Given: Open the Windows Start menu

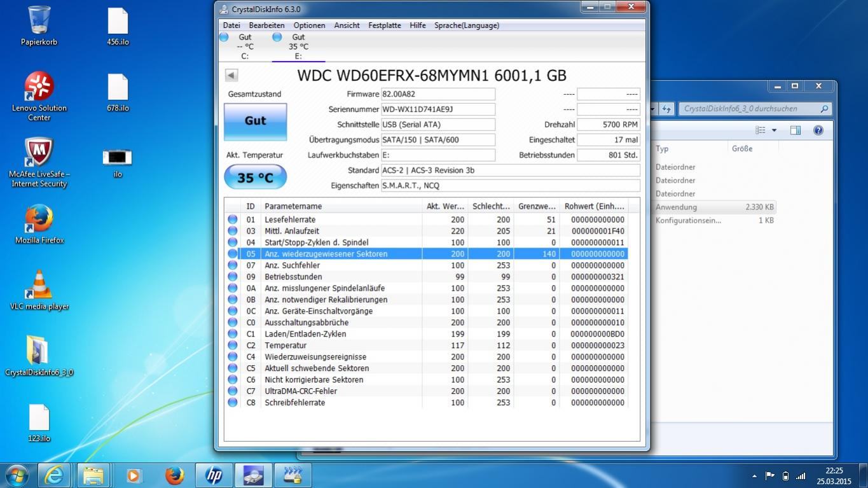Looking at the screenshot, I should click(x=16, y=475).
